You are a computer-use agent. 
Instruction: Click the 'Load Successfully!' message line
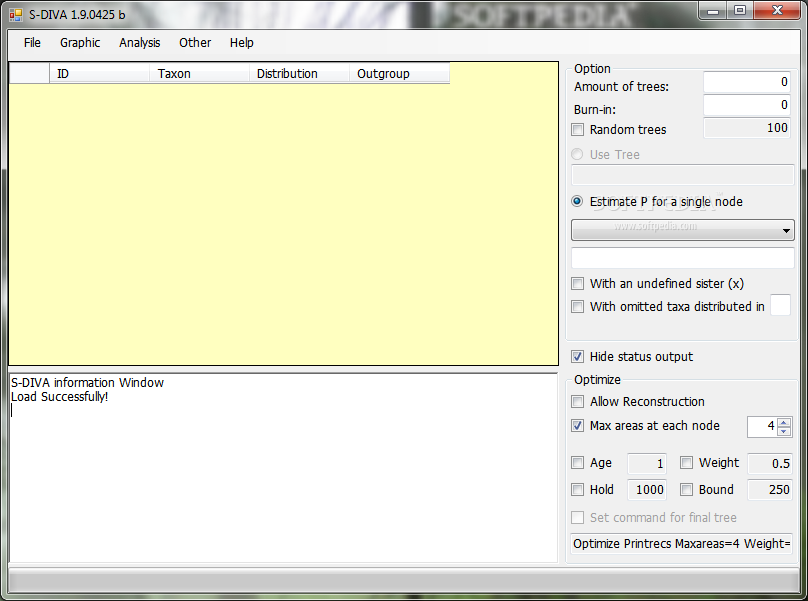click(x=60, y=397)
